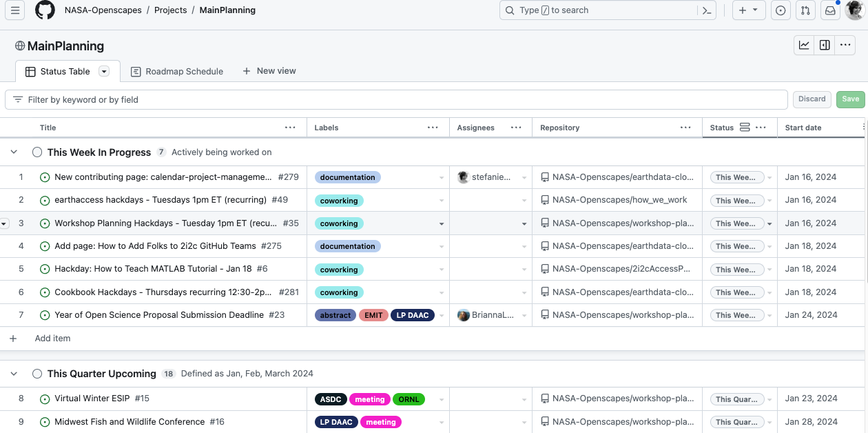Open the Insights chart icon

[x=804, y=46]
